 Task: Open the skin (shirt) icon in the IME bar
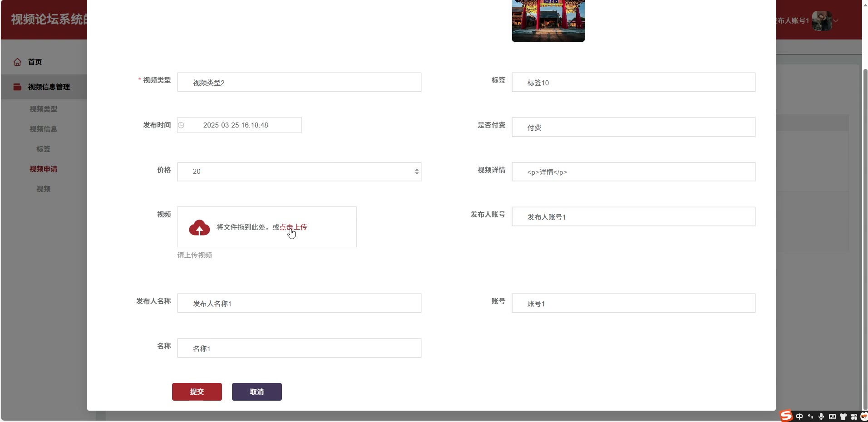[843, 417]
